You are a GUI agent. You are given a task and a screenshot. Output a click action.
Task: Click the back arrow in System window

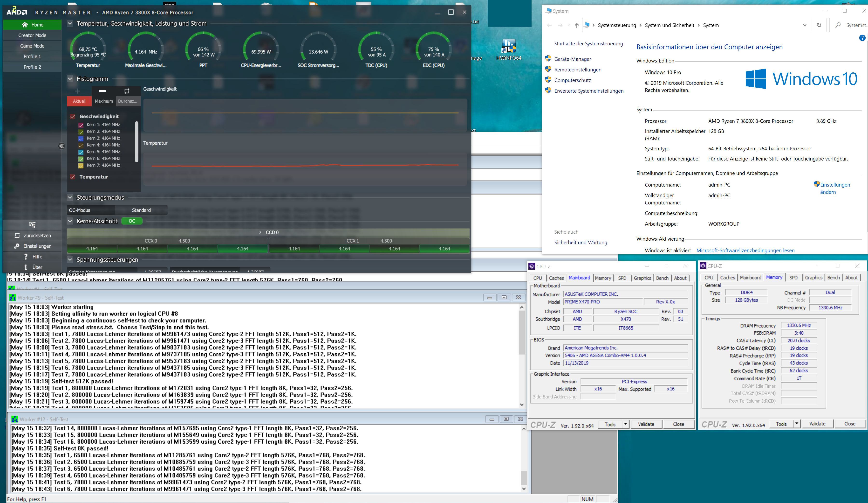549,25
